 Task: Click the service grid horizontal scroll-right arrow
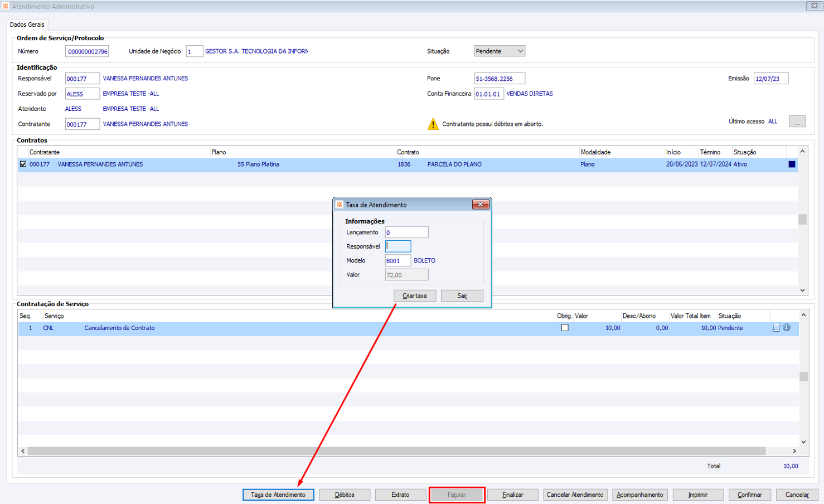[x=794, y=450]
